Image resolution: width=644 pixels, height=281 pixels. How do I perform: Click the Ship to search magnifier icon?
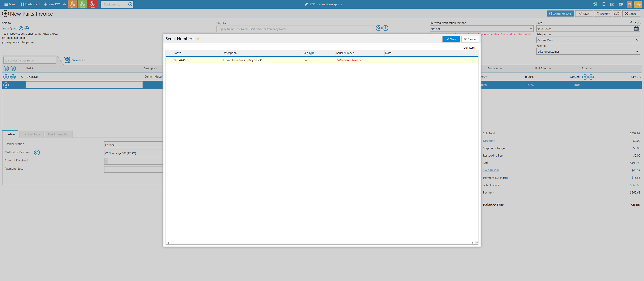click(379, 28)
